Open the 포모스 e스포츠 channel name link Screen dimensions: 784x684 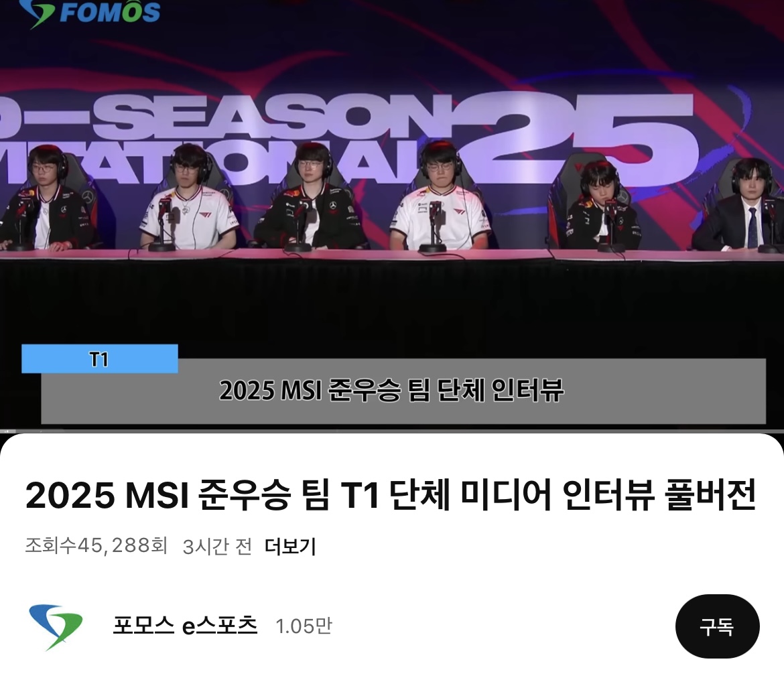[185, 626]
